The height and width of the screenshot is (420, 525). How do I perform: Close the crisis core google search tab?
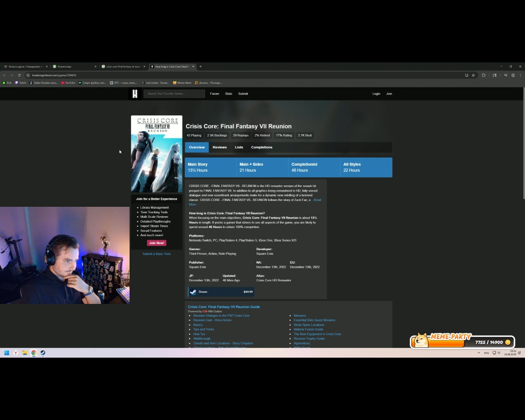pyautogui.click(x=144, y=66)
